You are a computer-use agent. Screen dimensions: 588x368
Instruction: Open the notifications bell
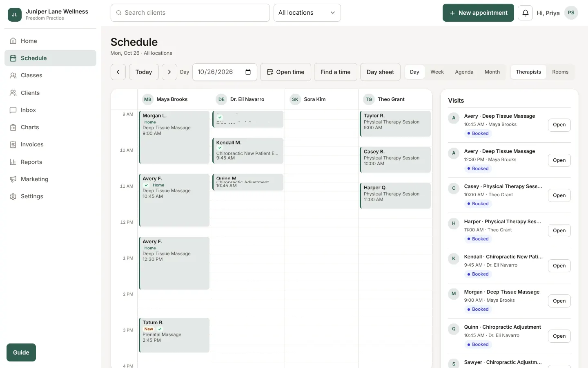525,13
